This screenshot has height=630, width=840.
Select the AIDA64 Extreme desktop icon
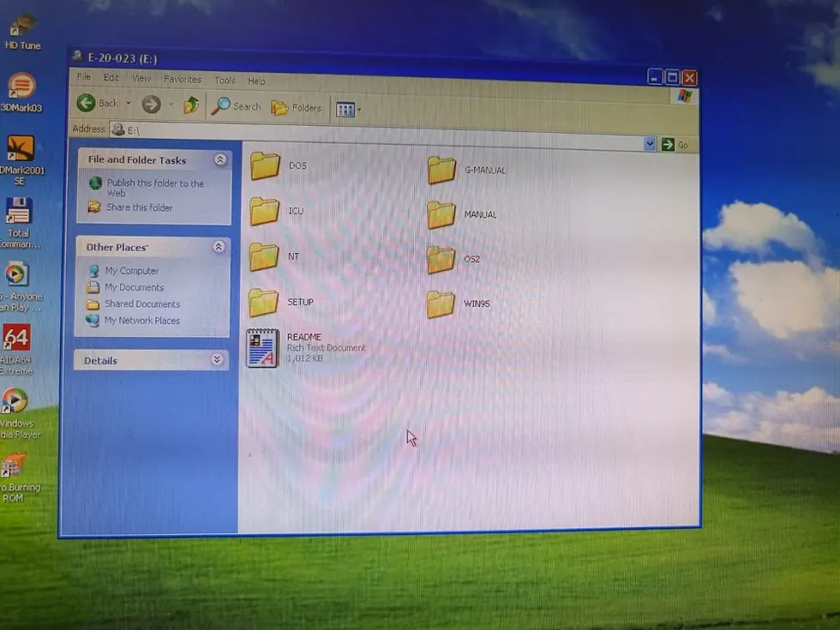[16, 349]
